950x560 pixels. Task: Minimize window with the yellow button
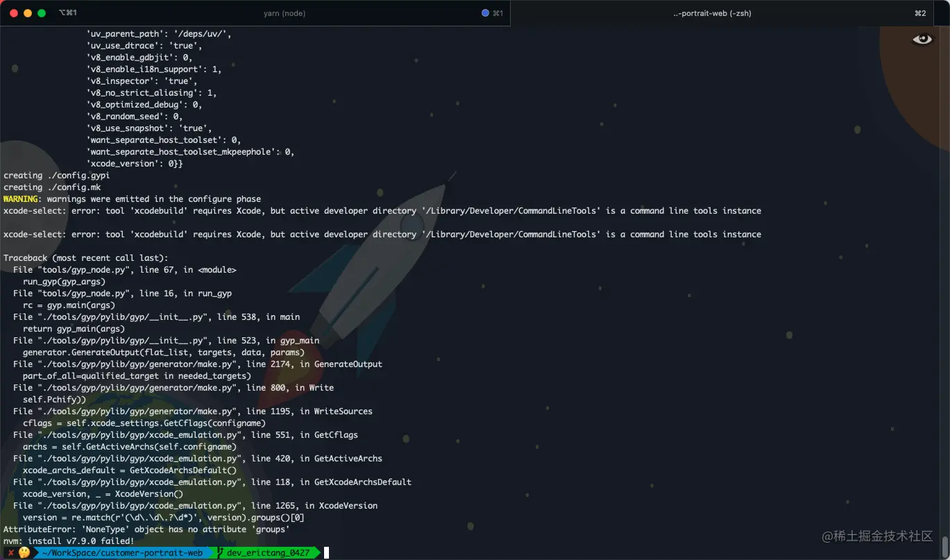click(x=28, y=13)
